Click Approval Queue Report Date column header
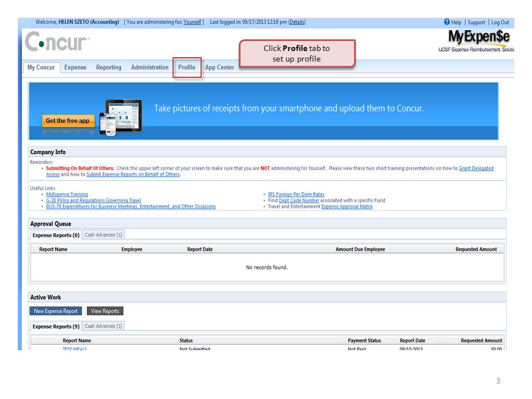The image size is (532, 399). [x=200, y=249]
